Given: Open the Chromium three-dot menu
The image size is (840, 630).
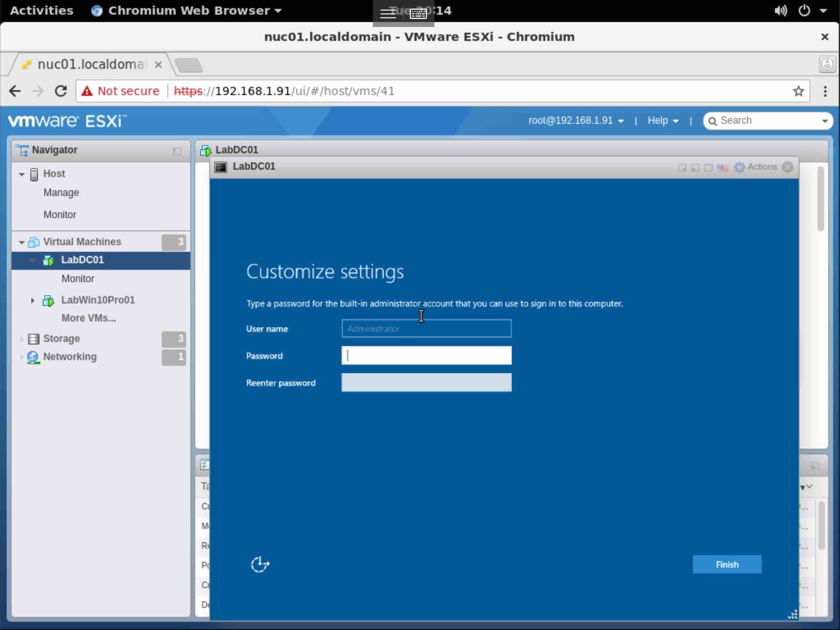Looking at the screenshot, I should pyautogui.click(x=825, y=91).
